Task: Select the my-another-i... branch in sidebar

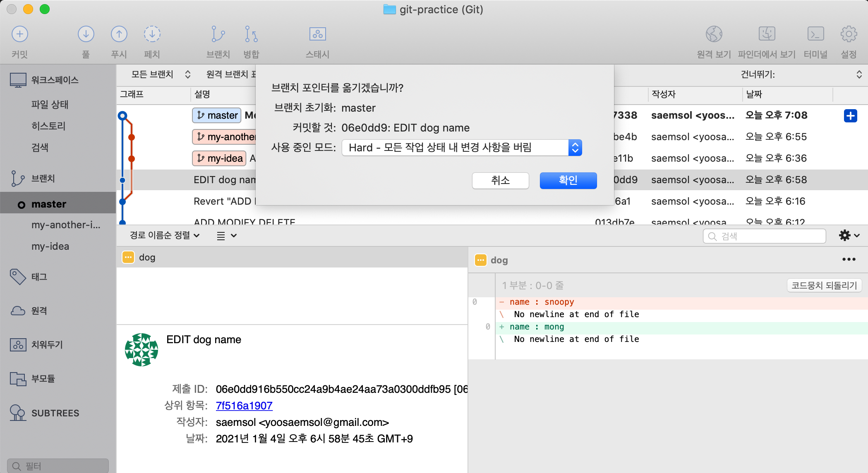Action: coord(66,225)
